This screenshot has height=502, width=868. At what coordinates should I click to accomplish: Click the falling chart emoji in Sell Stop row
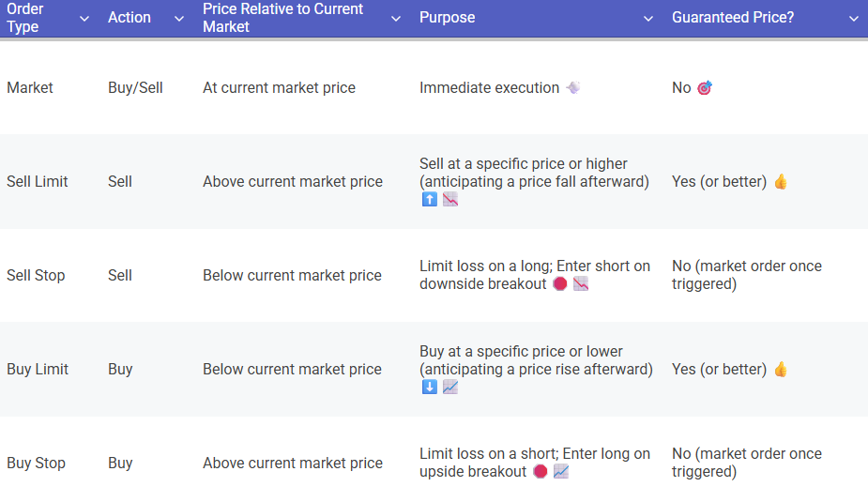pos(581,284)
